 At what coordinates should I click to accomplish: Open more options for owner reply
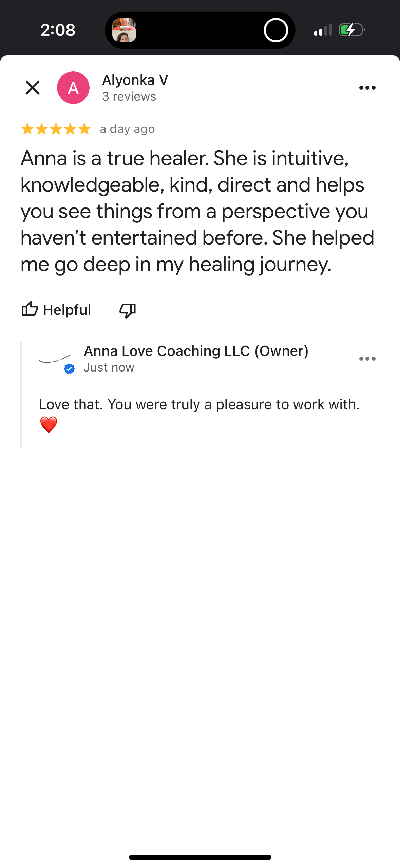367,359
